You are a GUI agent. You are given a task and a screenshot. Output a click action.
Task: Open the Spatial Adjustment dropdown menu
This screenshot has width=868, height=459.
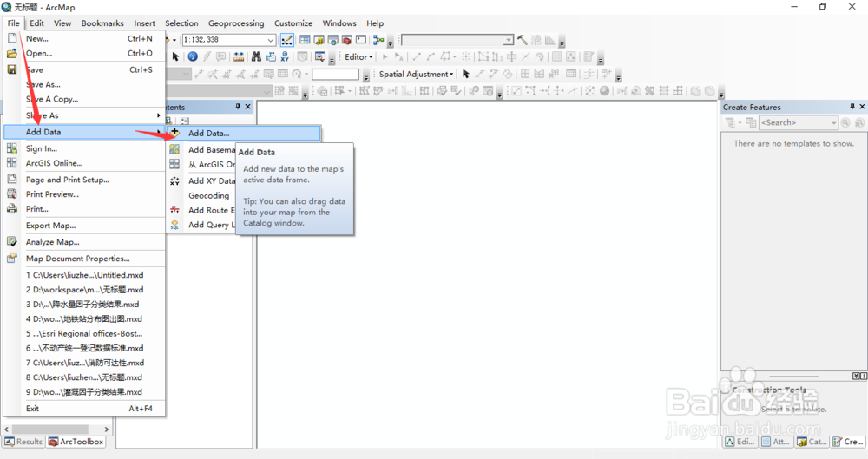(416, 74)
